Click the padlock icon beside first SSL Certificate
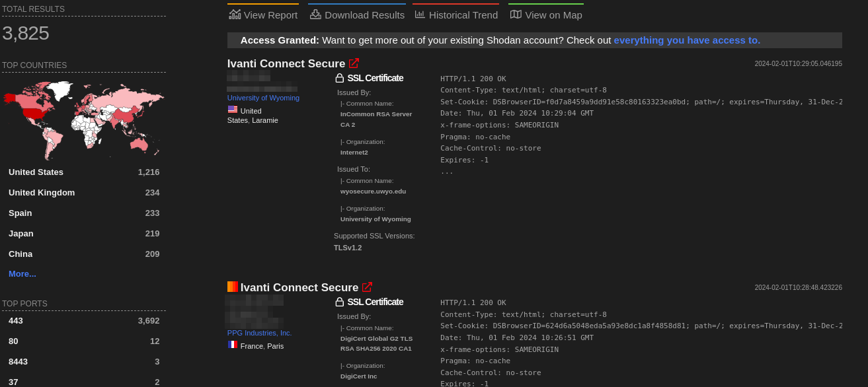The height and width of the screenshot is (387, 868). click(x=339, y=77)
